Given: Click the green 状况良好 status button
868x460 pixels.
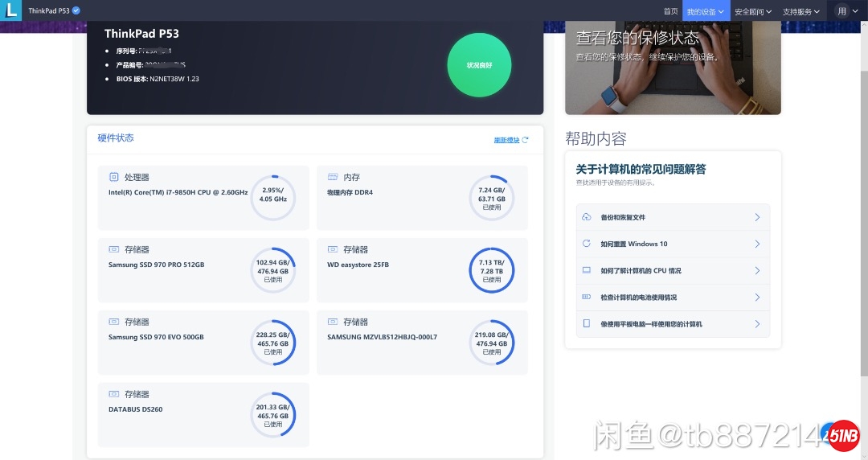Looking at the screenshot, I should [x=479, y=65].
